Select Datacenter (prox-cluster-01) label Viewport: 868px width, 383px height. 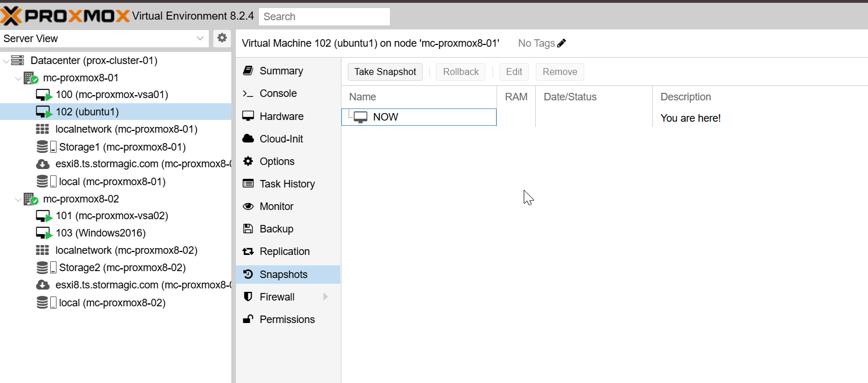pyautogui.click(x=94, y=61)
